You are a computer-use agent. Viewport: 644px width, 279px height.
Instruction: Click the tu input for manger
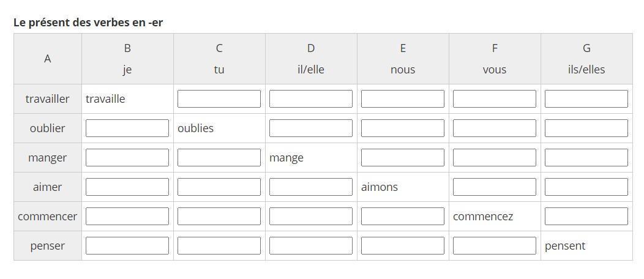click(x=219, y=158)
